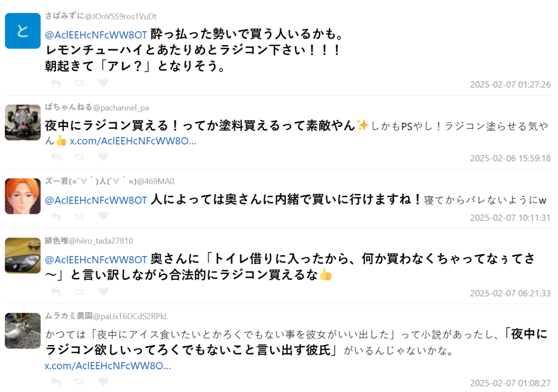Open @AclEEHcNFcWW8OT mention in ズー君's tweet
Viewport: 558px width, 392px height.
(96, 200)
